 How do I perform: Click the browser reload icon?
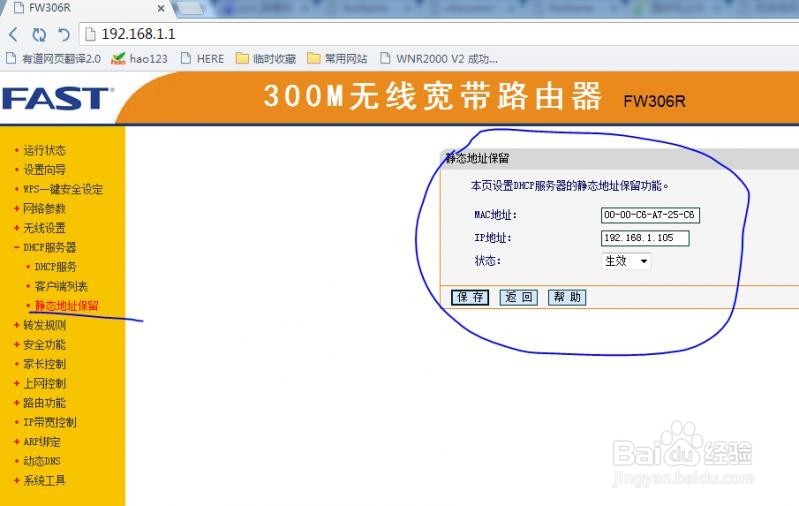point(39,34)
